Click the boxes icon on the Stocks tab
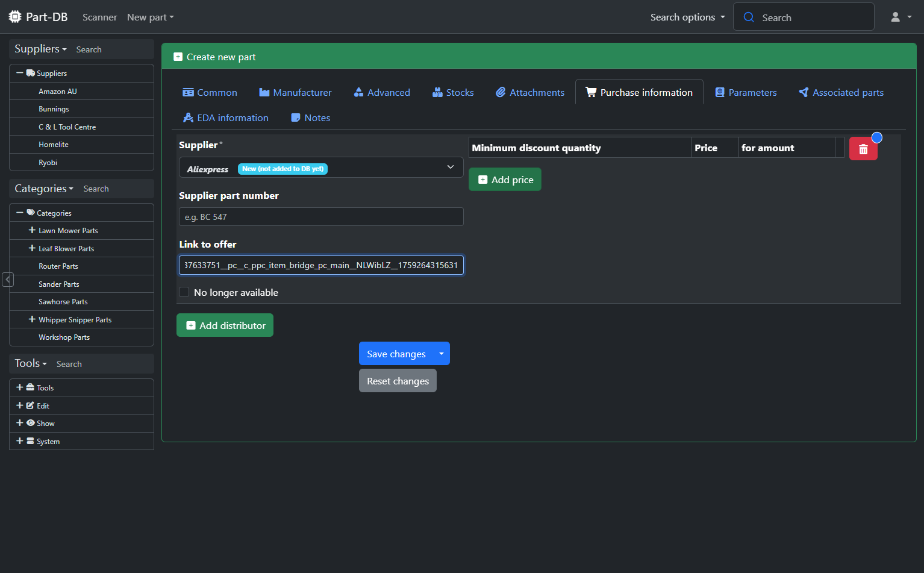 click(x=437, y=92)
